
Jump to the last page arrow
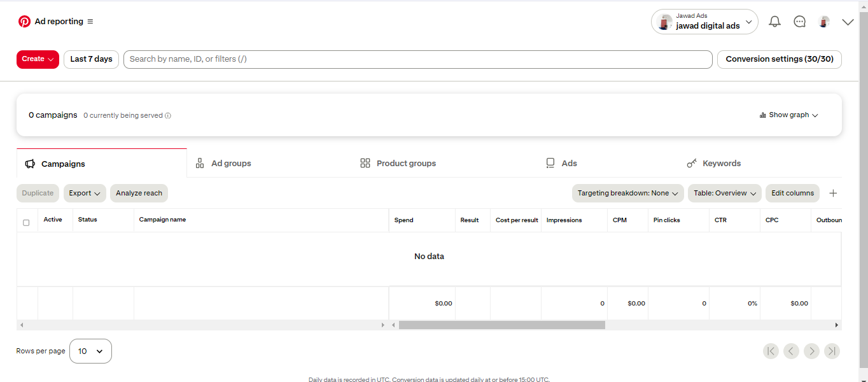[x=832, y=351]
